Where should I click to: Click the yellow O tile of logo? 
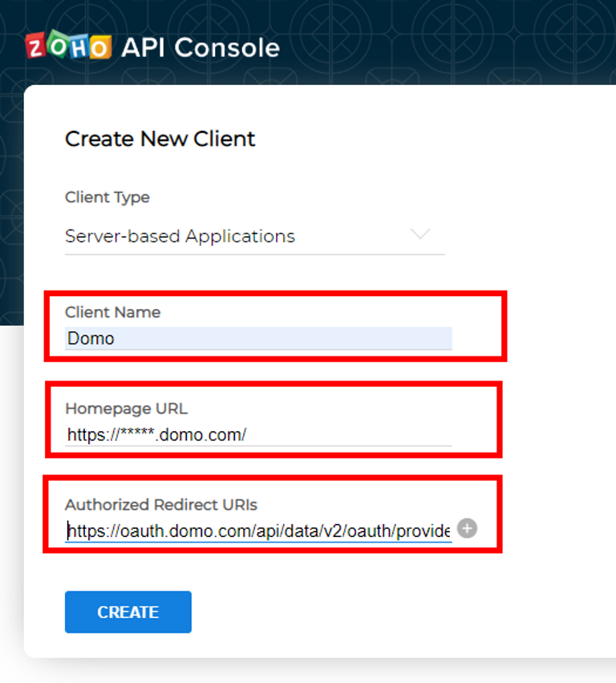(99, 47)
